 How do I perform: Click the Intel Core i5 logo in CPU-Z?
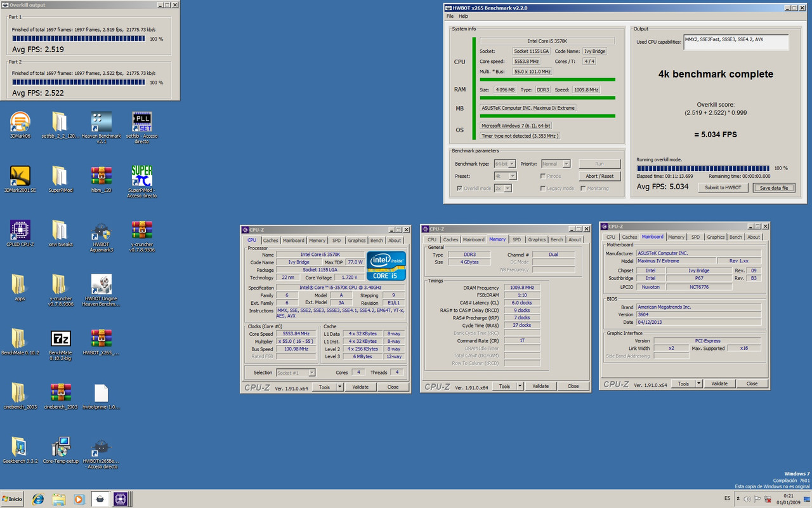click(386, 267)
